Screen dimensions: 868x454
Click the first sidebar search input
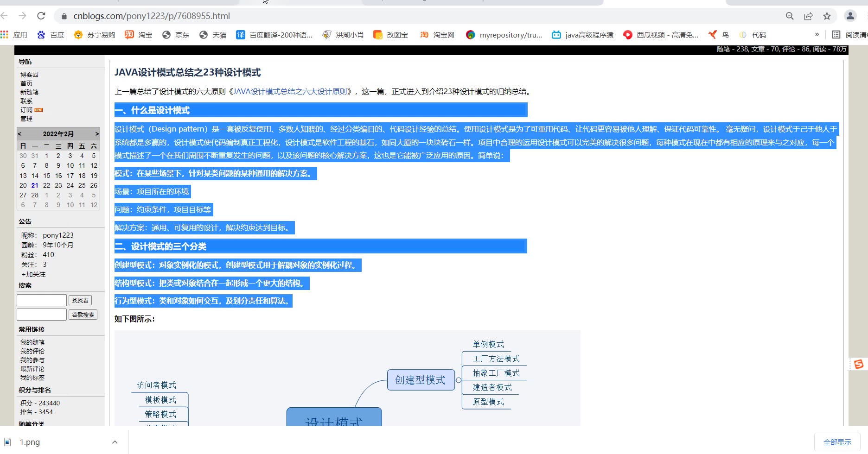42,300
